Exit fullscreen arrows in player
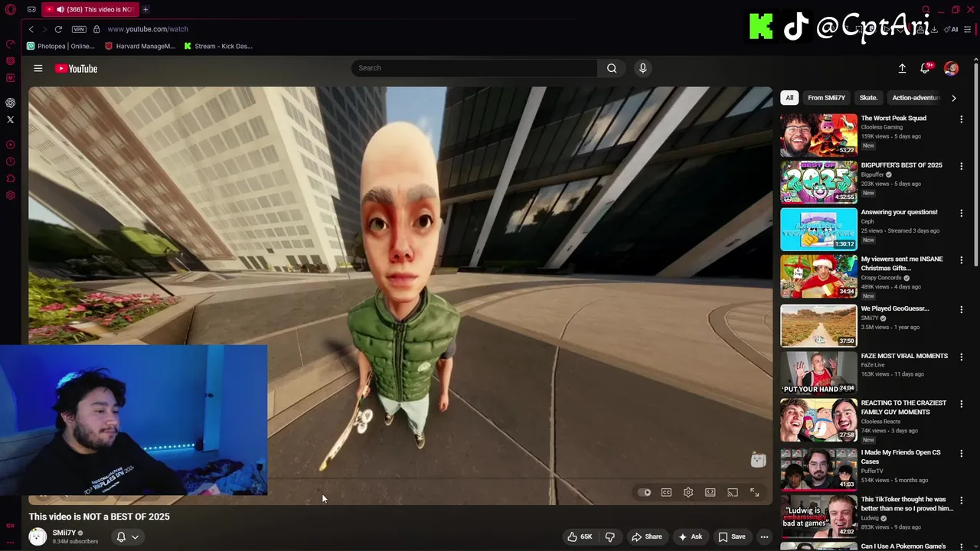The height and width of the screenshot is (551, 980). point(754,493)
